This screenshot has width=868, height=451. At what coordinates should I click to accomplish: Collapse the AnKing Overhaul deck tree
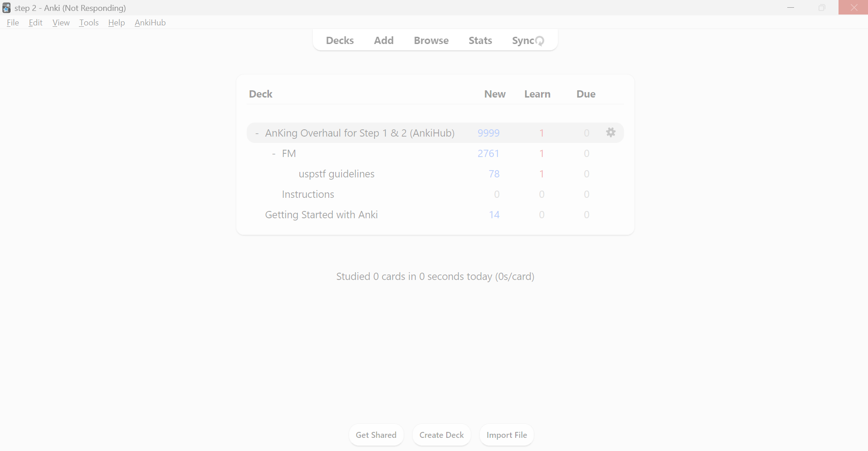point(257,133)
